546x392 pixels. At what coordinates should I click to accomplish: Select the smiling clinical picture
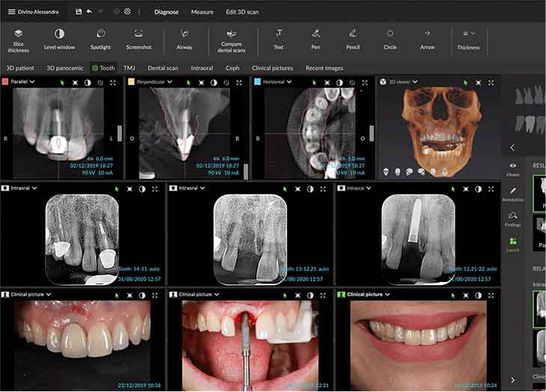(x=418, y=346)
